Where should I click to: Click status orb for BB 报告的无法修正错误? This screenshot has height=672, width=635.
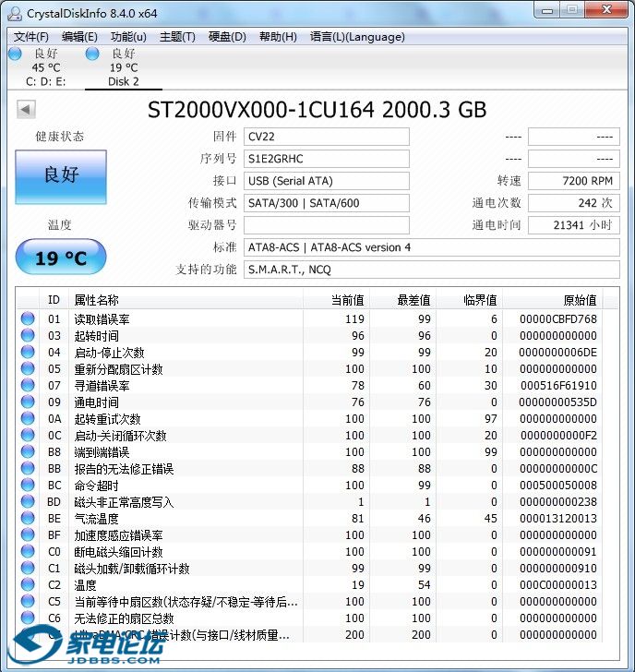28,468
